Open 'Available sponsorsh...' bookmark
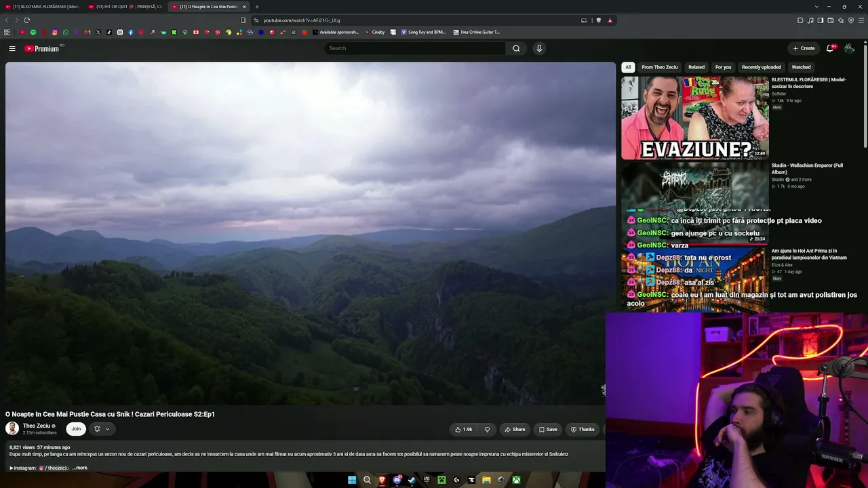Image resolution: width=868 pixels, height=488 pixels. (x=336, y=32)
